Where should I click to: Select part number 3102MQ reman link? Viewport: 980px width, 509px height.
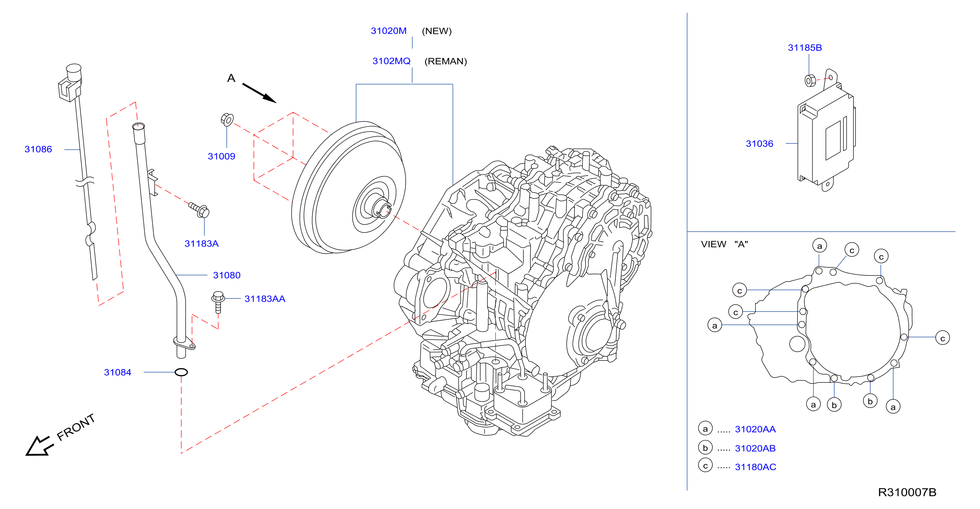[391, 61]
